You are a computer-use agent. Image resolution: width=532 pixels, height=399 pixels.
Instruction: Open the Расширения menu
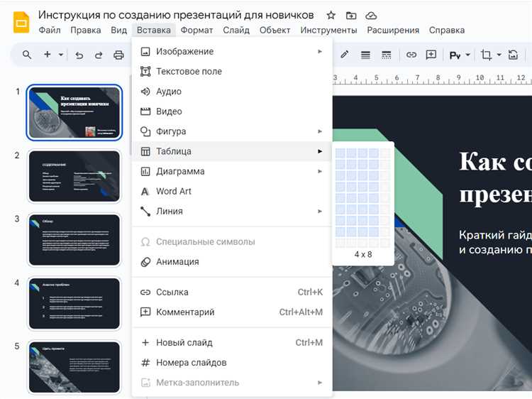click(x=393, y=31)
